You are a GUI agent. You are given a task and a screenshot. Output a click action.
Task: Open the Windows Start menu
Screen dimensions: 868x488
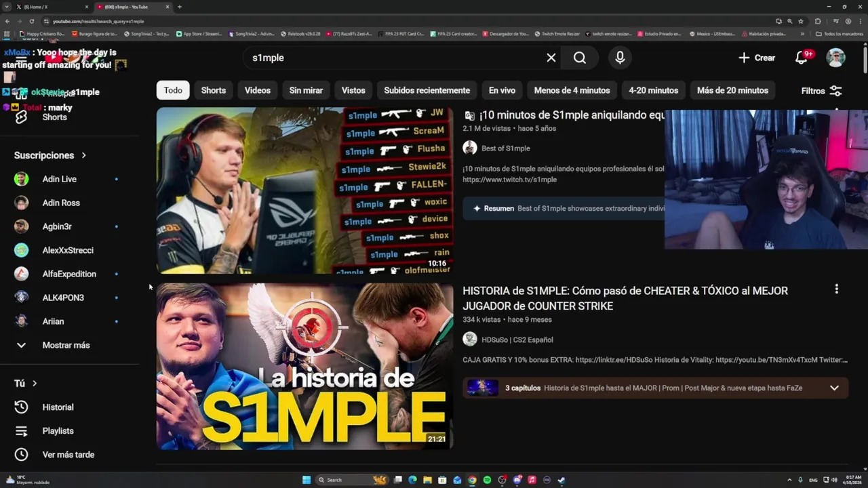tap(307, 480)
